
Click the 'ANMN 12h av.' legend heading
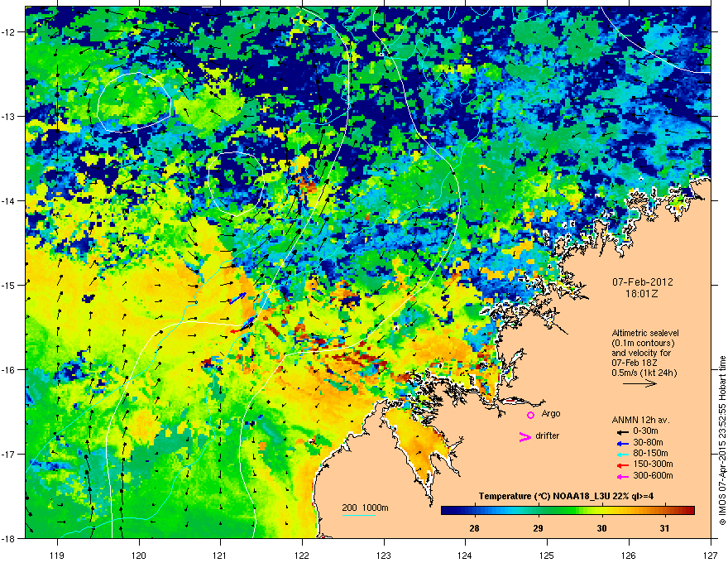640,420
